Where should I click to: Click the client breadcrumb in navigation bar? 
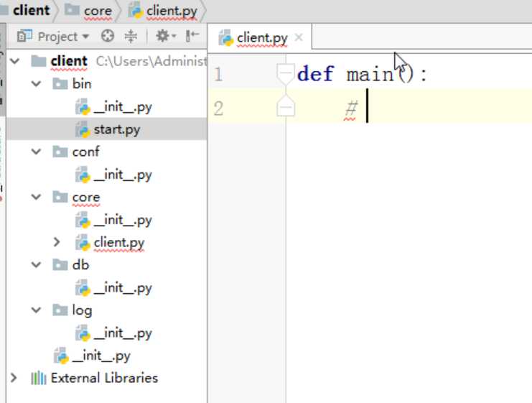tap(31, 10)
